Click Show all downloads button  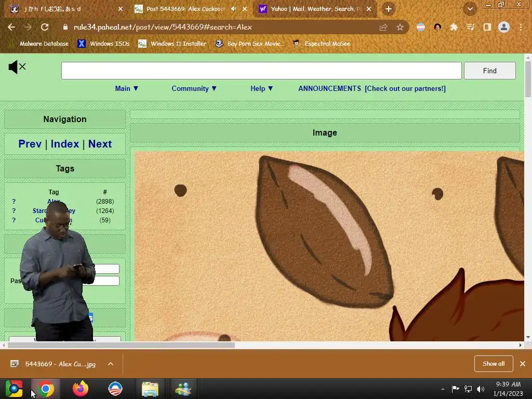point(494,364)
